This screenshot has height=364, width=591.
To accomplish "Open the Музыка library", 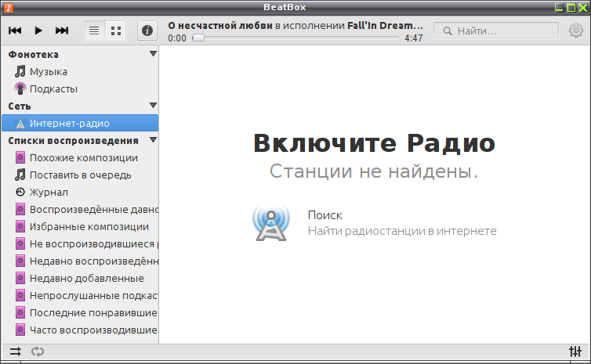I will pos(80,71).
